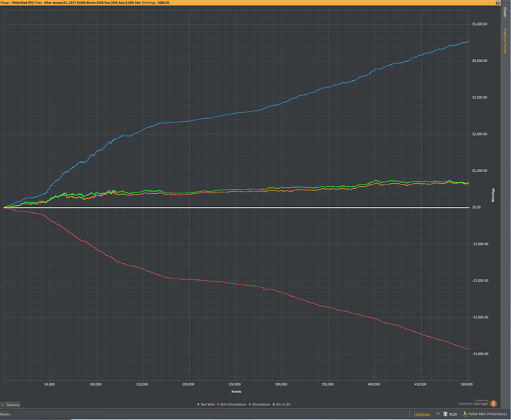Click the Ready status text
Screen dimensions: 511x420
point(5,414)
